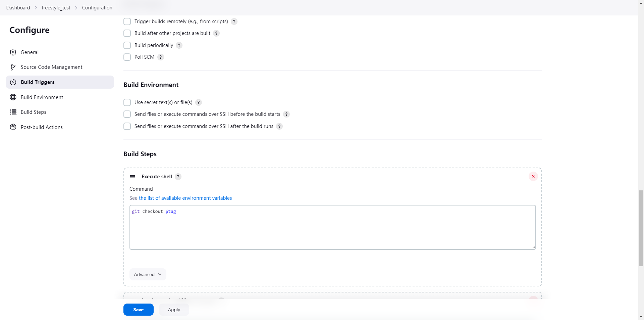Screen dimensions: 644x320
Task: Click the Source Code Management branch icon
Action: point(13,67)
